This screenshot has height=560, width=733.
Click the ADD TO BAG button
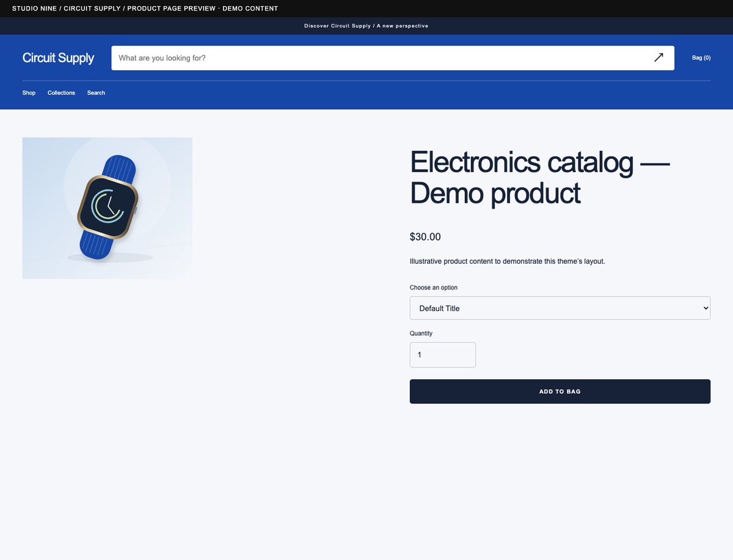point(560,391)
